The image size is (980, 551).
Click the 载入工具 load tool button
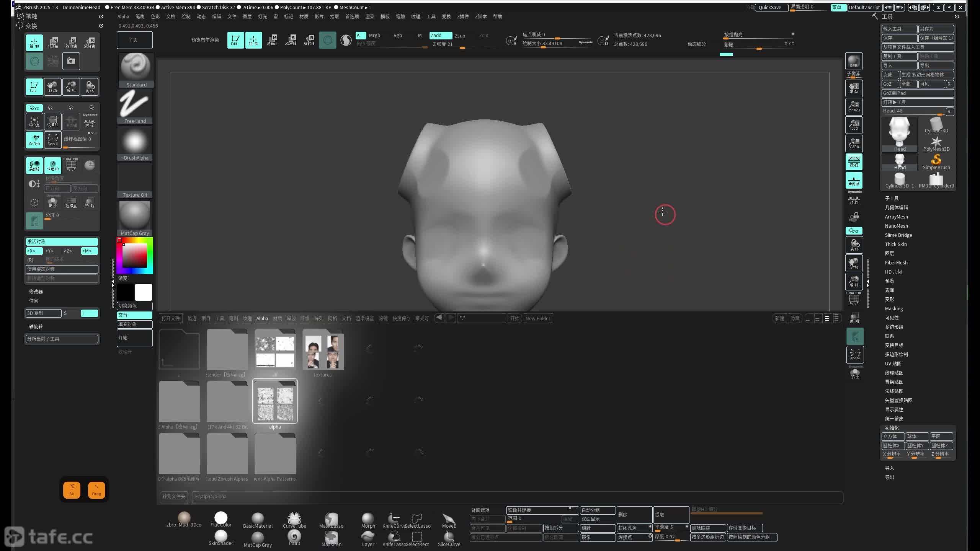899,29
